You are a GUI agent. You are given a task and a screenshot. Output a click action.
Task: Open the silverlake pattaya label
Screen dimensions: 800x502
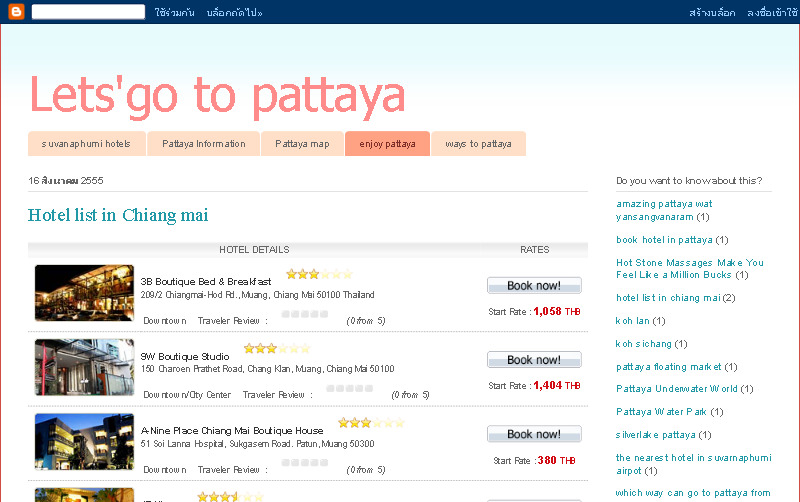655,435
